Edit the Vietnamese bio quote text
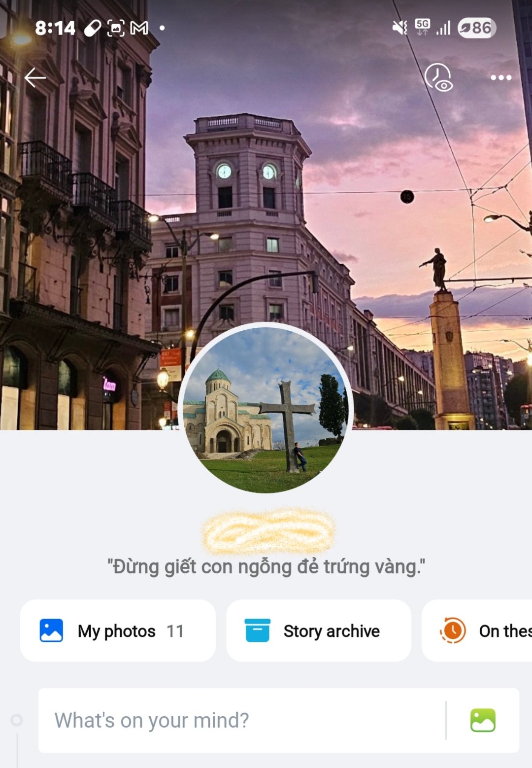This screenshot has width=532, height=768. [266, 567]
